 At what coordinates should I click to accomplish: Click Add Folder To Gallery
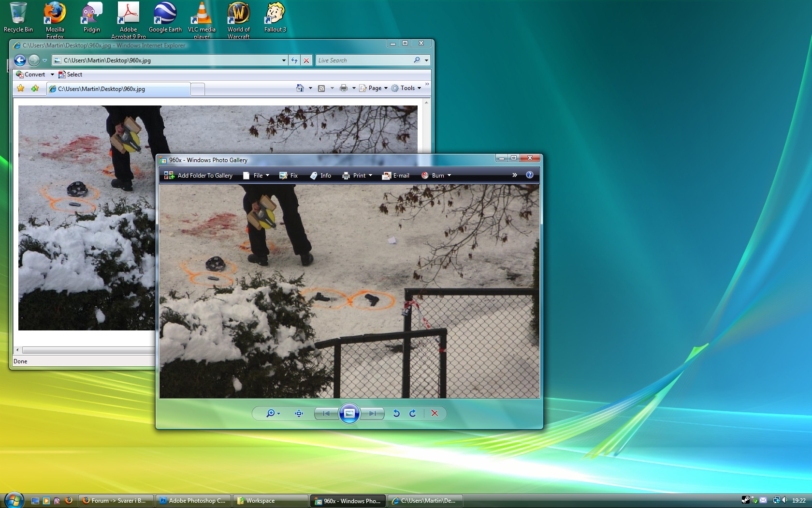199,175
